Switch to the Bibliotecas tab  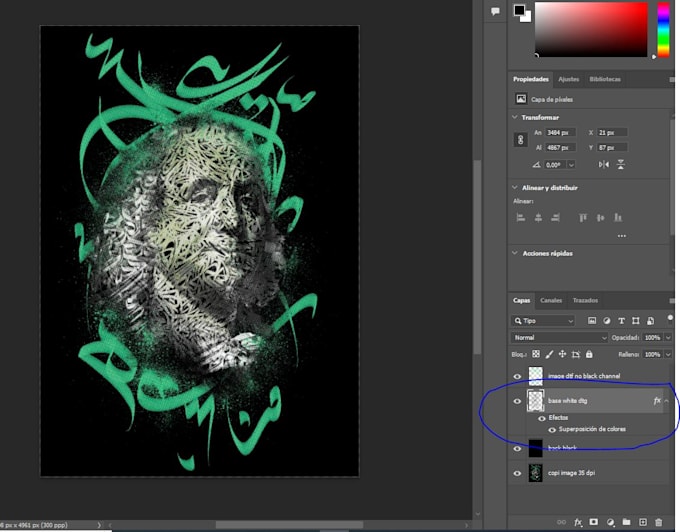[605, 79]
